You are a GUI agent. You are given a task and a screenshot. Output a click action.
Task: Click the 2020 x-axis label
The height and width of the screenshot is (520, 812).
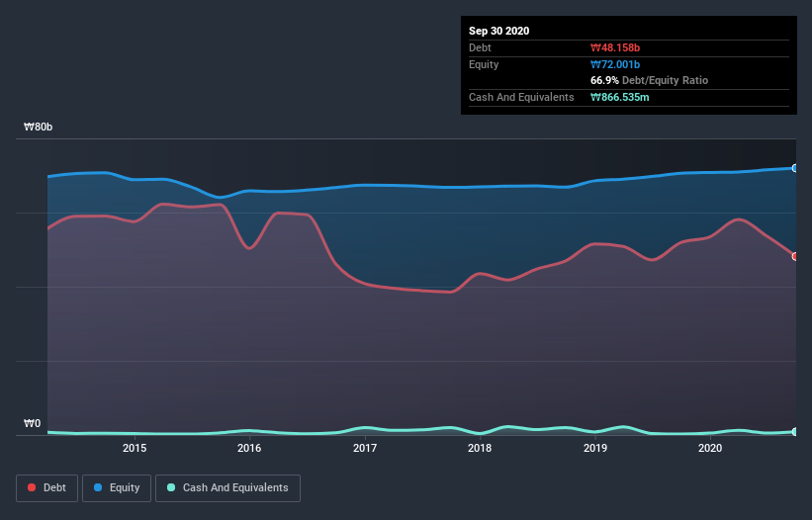[x=710, y=448]
